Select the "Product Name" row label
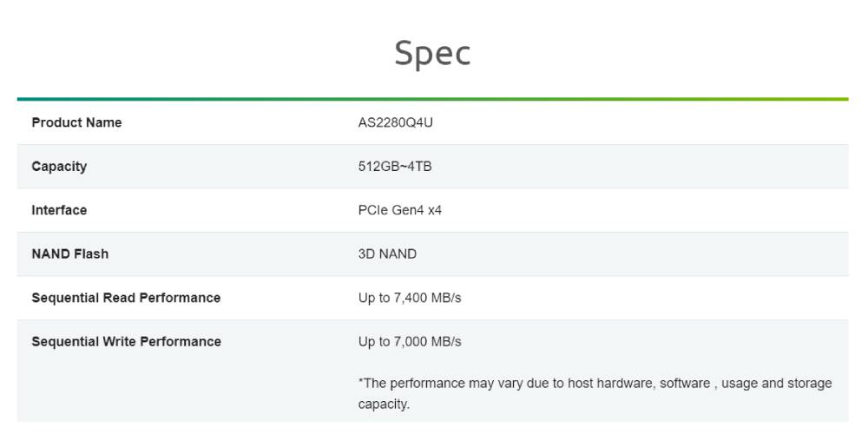 click(76, 122)
